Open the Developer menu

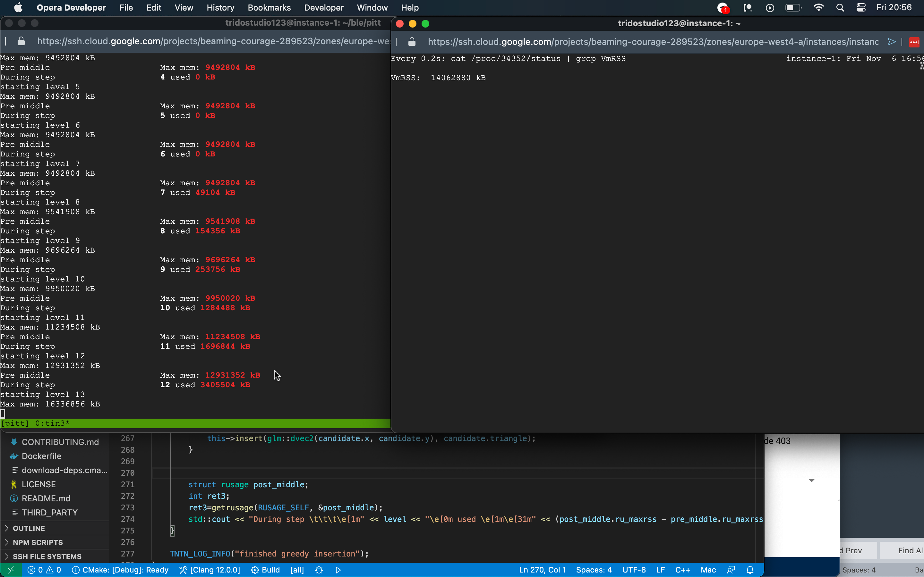323,8
